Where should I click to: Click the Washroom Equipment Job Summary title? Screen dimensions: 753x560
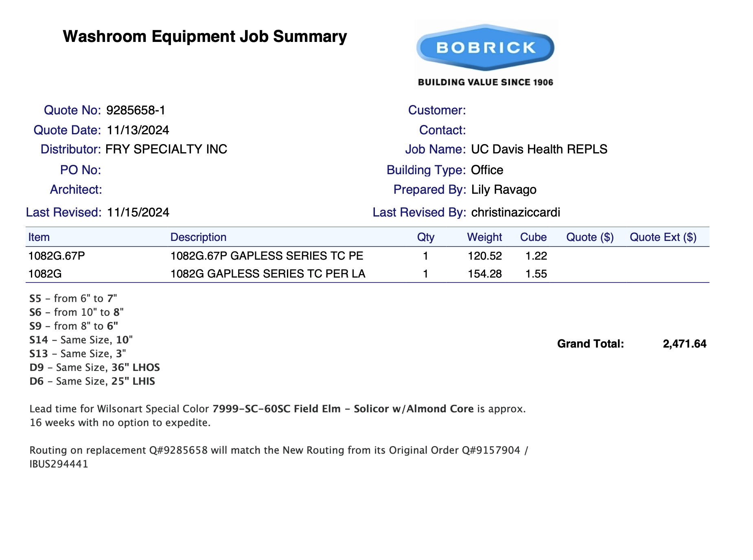pyautogui.click(x=205, y=37)
